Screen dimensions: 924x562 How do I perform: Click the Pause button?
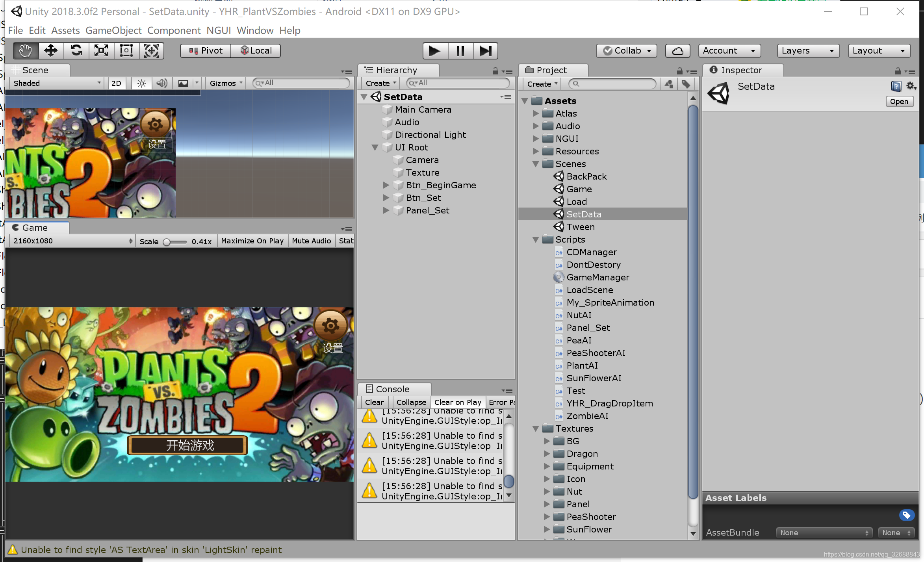(460, 51)
